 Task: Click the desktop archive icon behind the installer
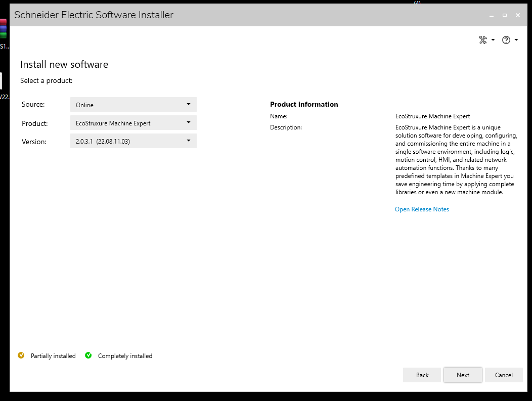click(4, 28)
